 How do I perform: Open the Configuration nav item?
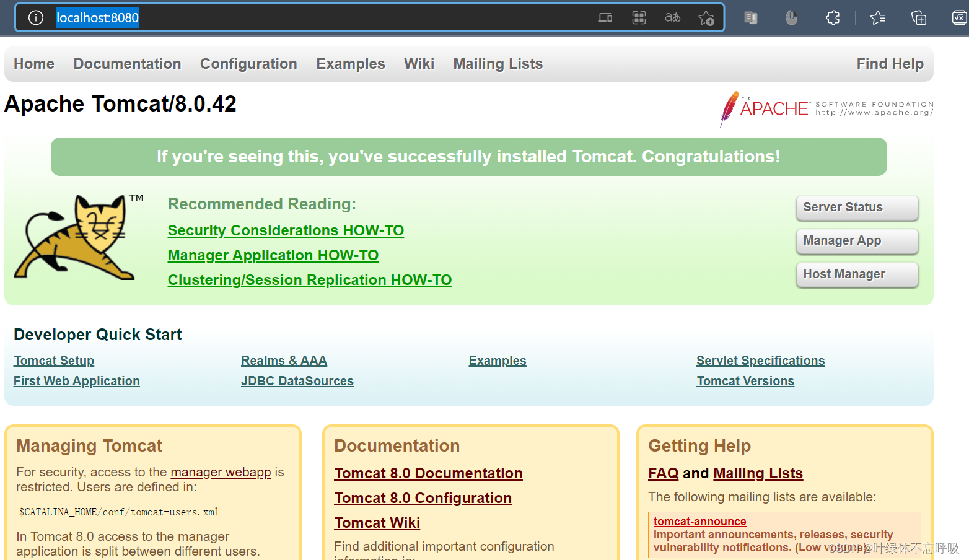click(x=248, y=64)
